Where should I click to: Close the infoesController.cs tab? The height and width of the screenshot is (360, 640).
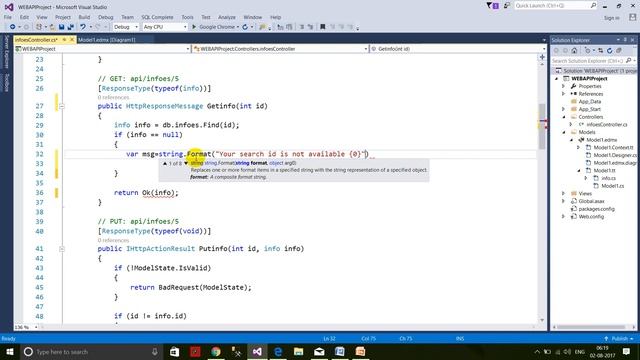[72, 40]
